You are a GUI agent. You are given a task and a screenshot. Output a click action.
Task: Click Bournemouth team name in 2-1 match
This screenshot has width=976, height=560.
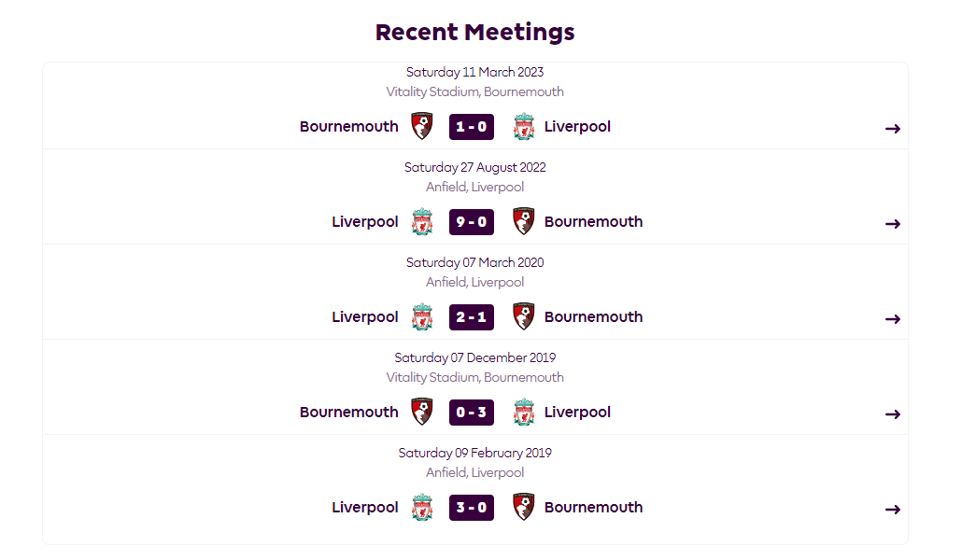click(593, 316)
